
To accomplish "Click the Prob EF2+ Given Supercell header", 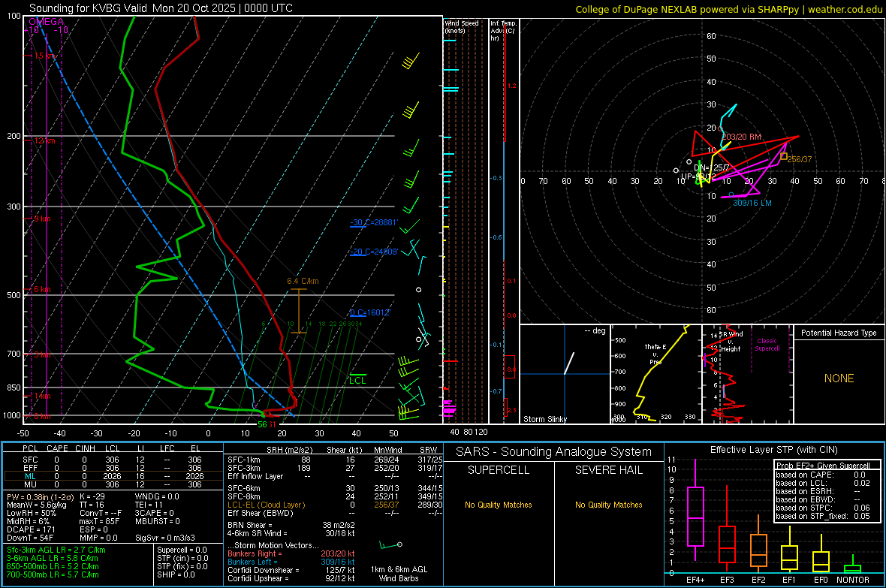I will point(822,466).
